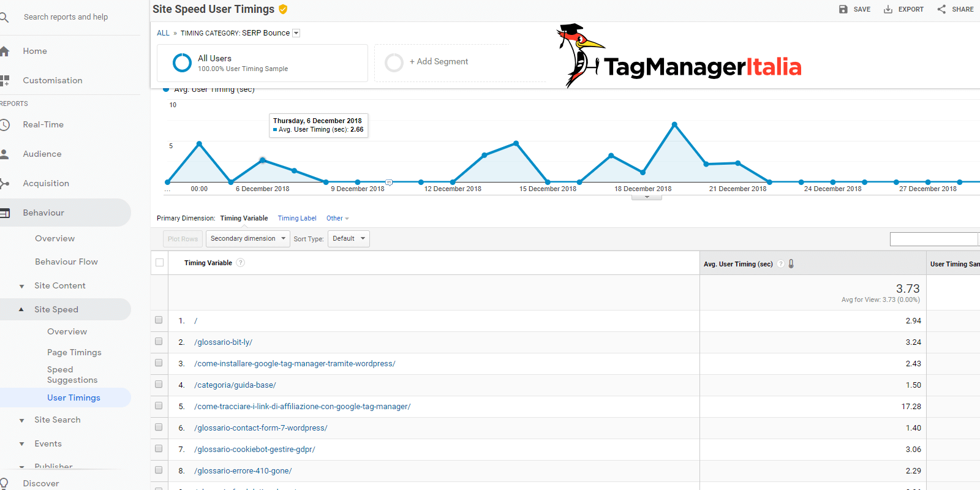This screenshot has width=980, height=490.
Task: Collapse the Site Speed section
Action: (21, 309)
